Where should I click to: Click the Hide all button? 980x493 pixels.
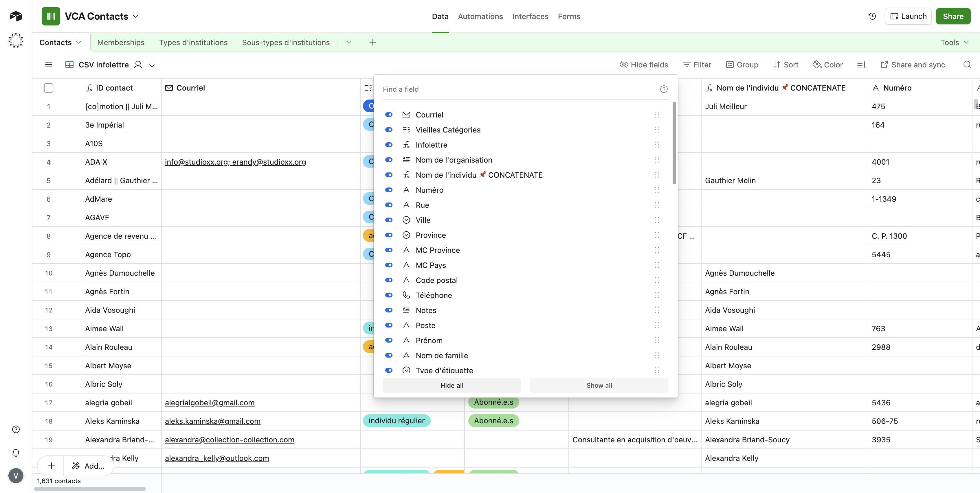(x=452, y=385)
